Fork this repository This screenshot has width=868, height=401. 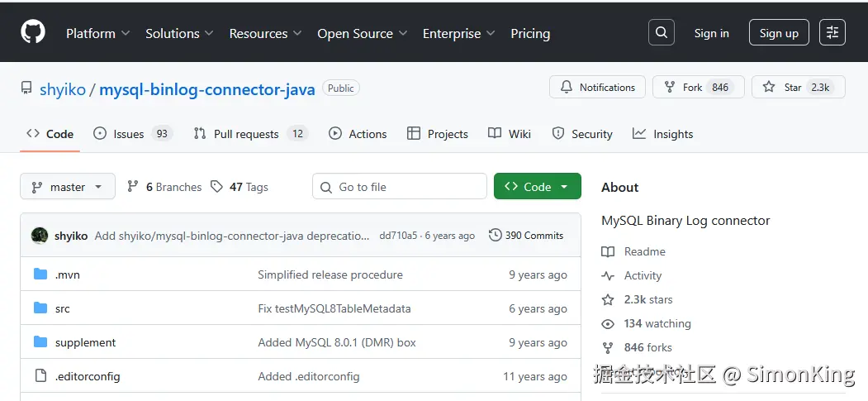(x=684, y=88)
